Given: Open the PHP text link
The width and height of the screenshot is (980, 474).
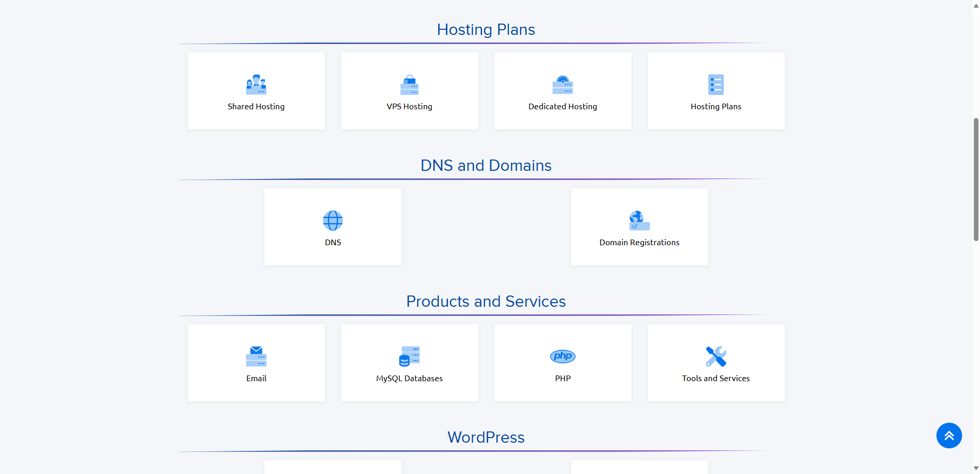Looking at the screenshot, I should pos(563,379).
